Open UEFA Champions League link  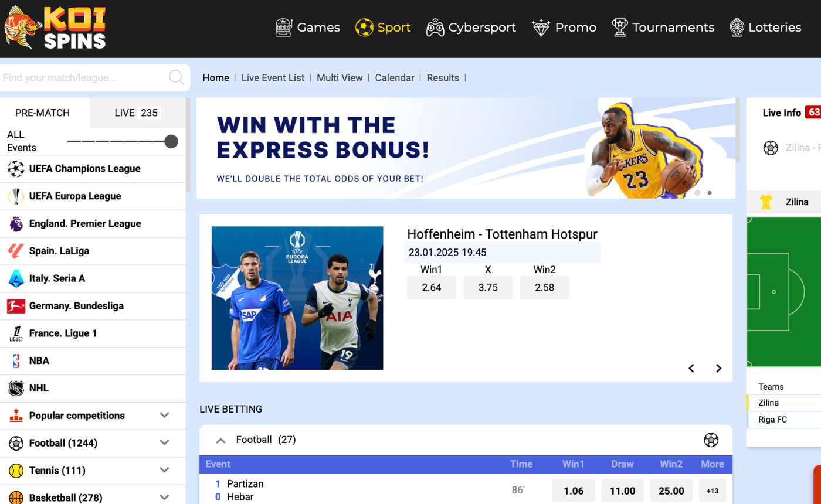tap(85, 169)
